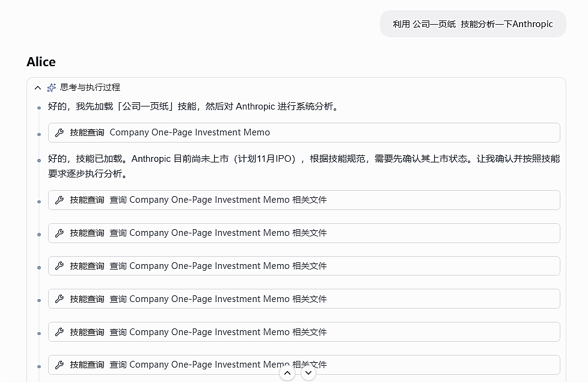The image size is (588, 382).
Task: Click wrench icon in fourth 技能查询 row
Action: coord(60,266)
